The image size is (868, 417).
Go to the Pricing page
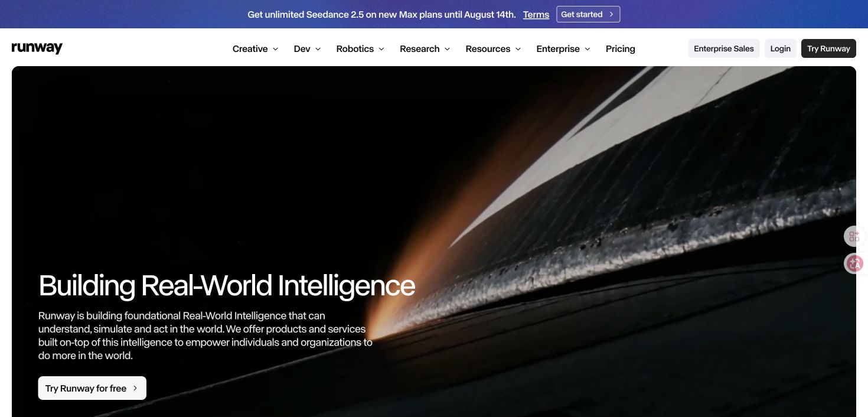[x=621, y=49]
